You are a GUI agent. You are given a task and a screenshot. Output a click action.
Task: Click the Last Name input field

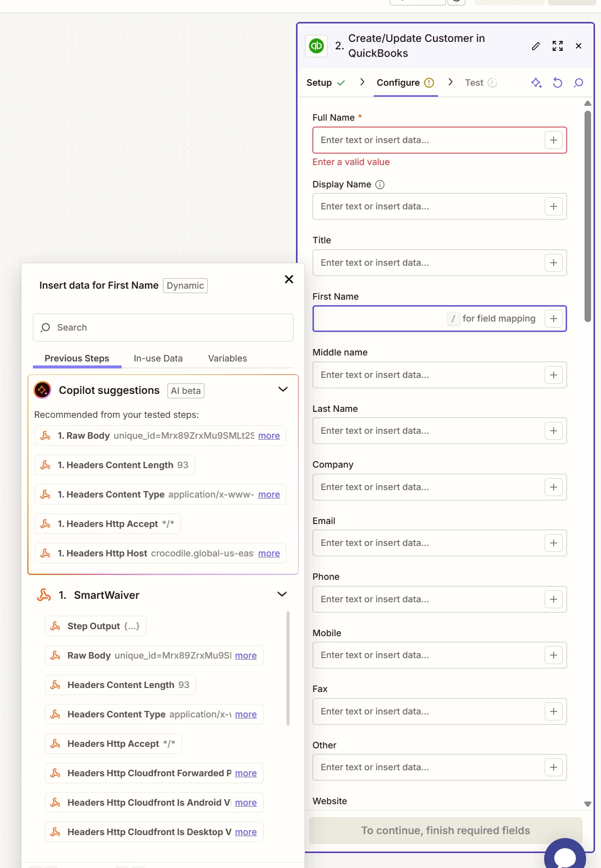tap(440, 431)
